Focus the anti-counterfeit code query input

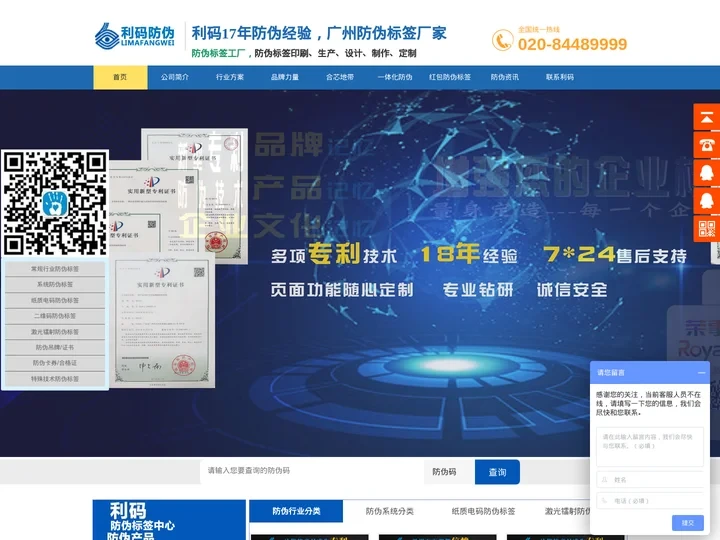pos(312,471)
